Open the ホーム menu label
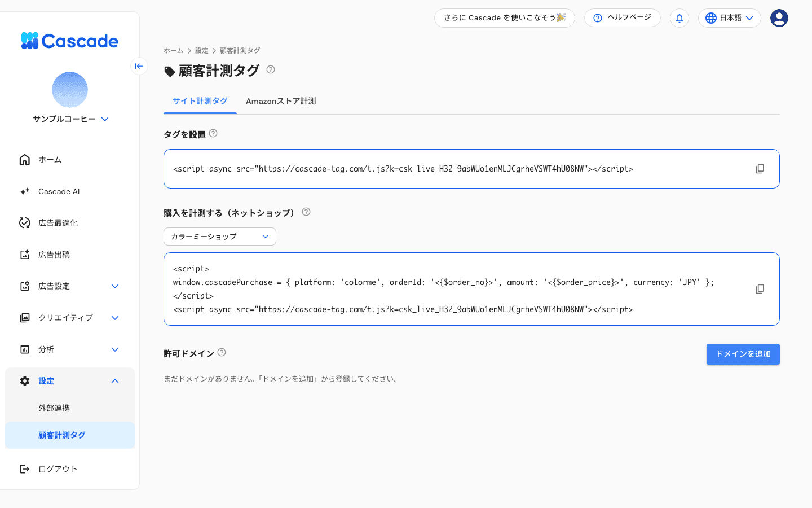 pos(50,160)
